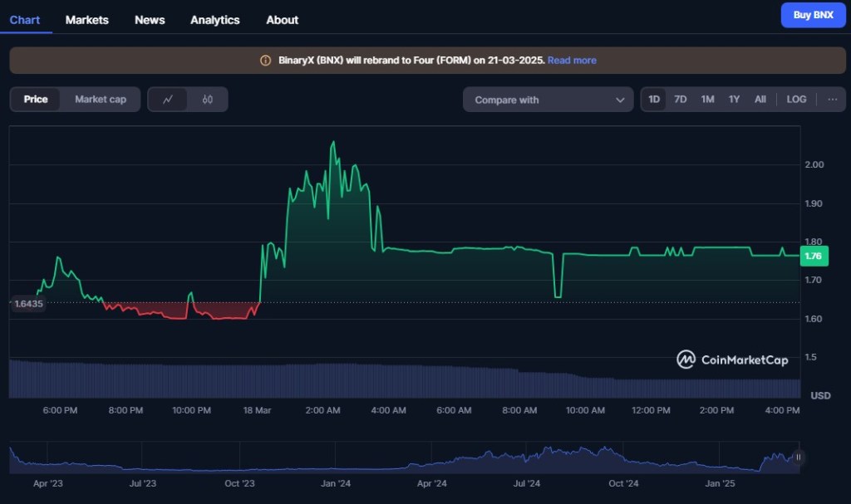Select the 1Y time range
Viewport: 851px width, 504px height.
click(734, 100)
